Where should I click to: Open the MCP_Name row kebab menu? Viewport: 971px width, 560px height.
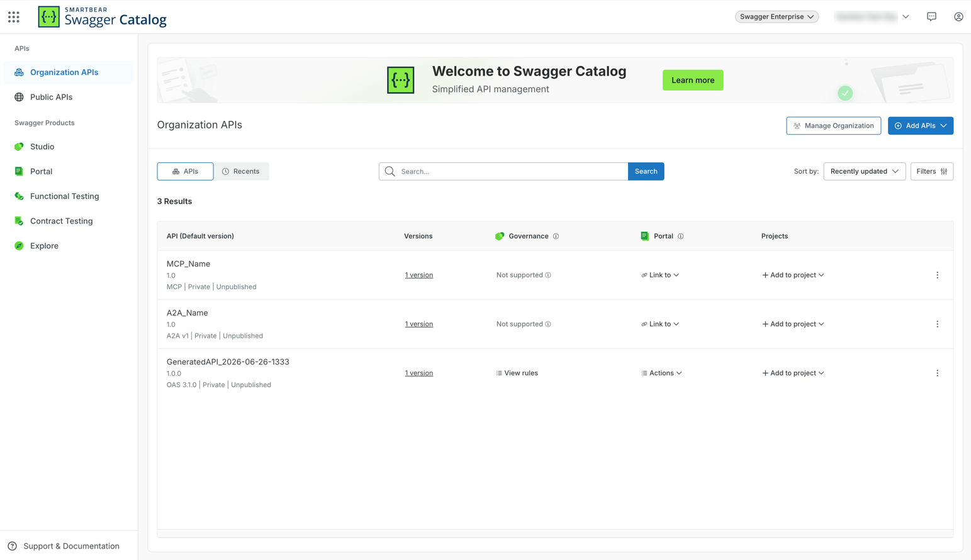coord(937,275)
